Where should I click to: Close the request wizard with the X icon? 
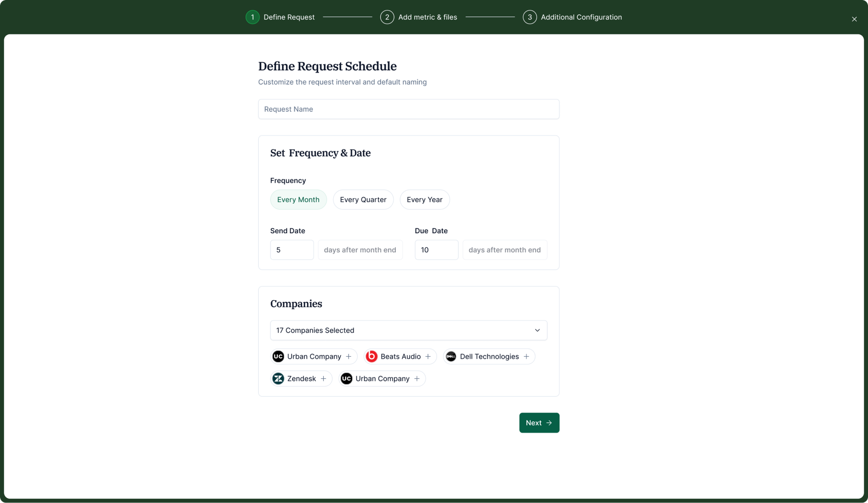click(x=854, y=19)
